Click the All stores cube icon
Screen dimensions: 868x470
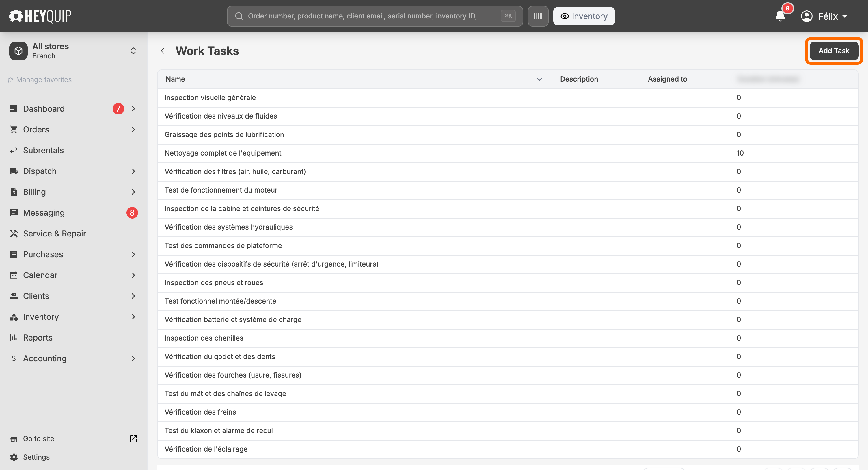click(x=18, y=51)
